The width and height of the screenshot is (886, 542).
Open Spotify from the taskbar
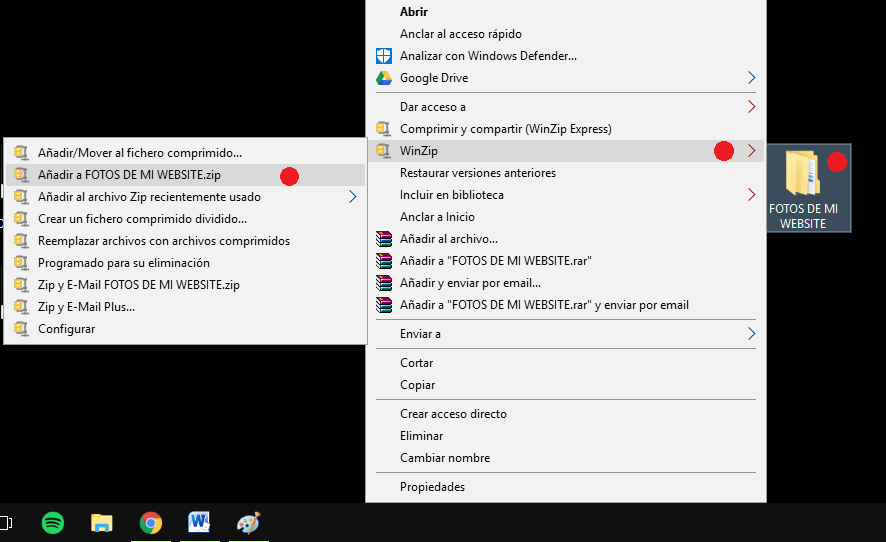pos(53,522)
